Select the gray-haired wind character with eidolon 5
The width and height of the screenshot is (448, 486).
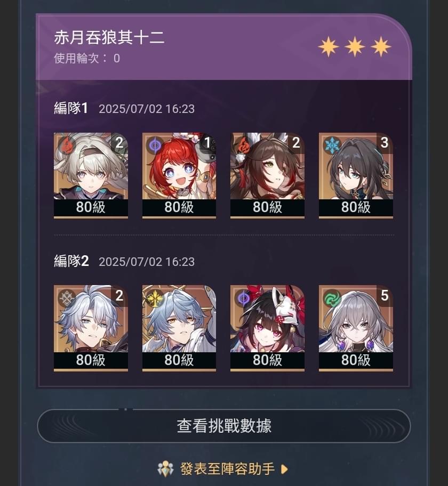356,328
